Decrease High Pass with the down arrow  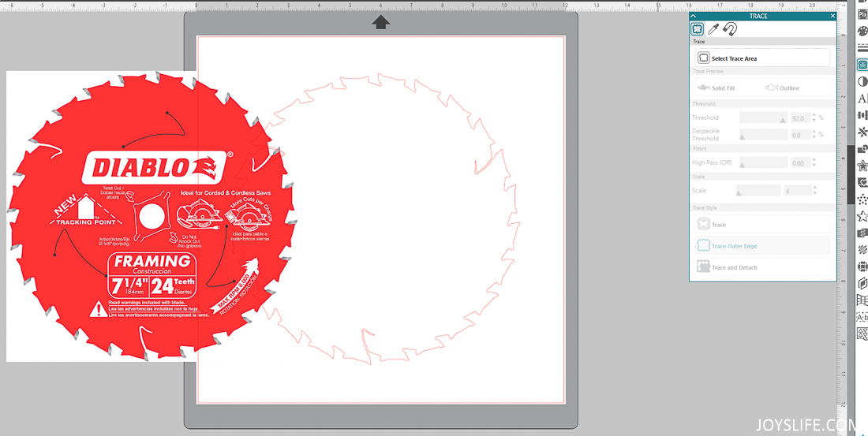pyautogui.click(x=814, y=166)
